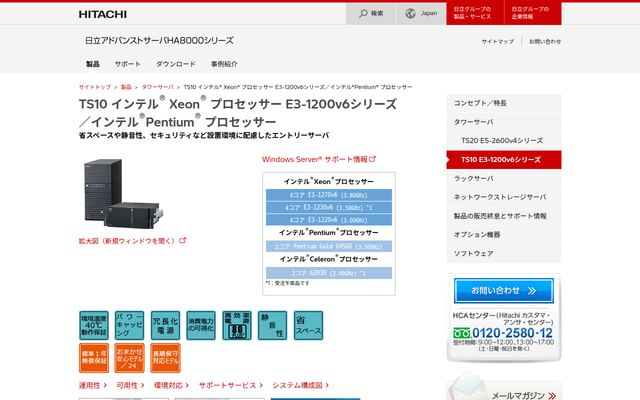The height and width of the screenshot is (400, 640).
Task: Click the おまかせ安心モデル/24 orange icon
Action: (129, 358)
